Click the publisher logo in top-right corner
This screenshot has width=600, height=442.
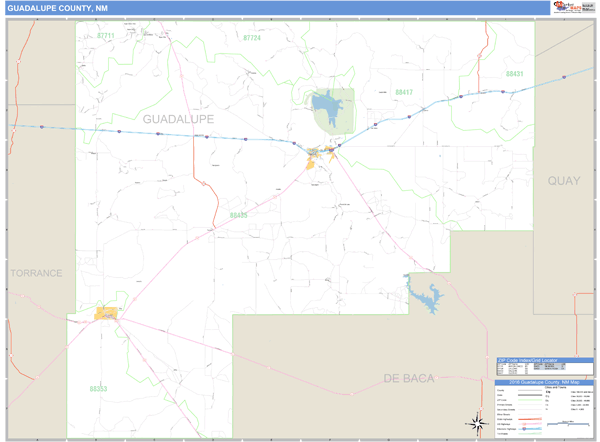(571, 8)
